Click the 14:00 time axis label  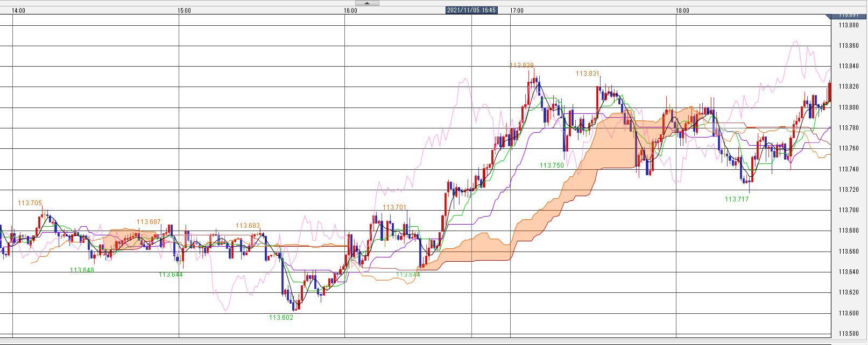point(18,10)
